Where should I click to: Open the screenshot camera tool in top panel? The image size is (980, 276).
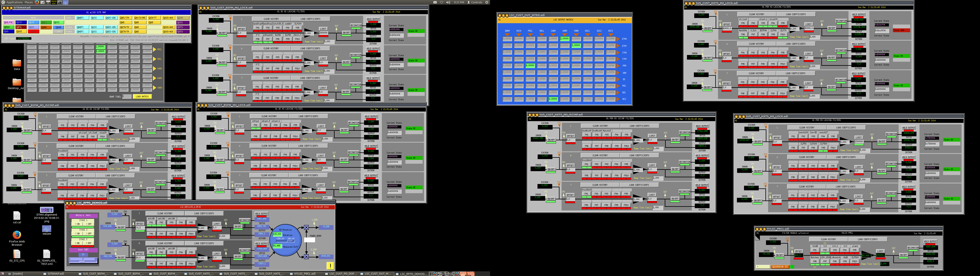(x=42, y=2)
